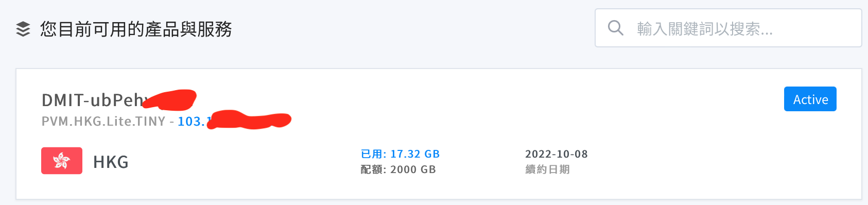Viewport: 868px width, 205px height.
Task: Click the 17.32 GB usage value
Action: point(415,154)
